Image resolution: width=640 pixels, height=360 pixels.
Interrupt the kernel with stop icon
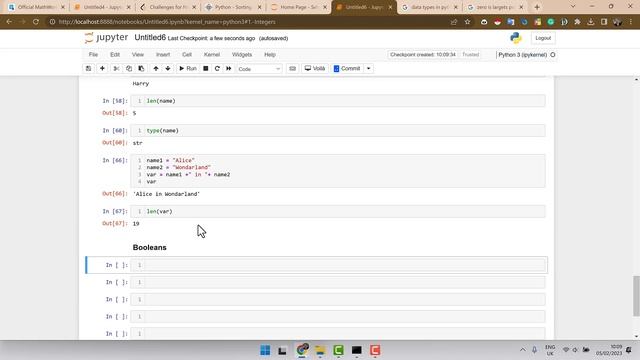[206, 69]
